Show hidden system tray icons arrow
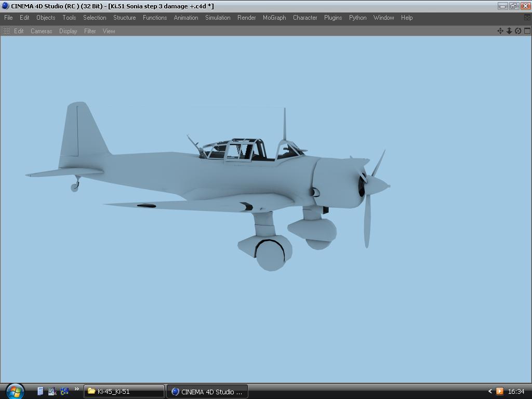This screenshot has height=399, width=532. pyautogui.click(x=489, y=391)
